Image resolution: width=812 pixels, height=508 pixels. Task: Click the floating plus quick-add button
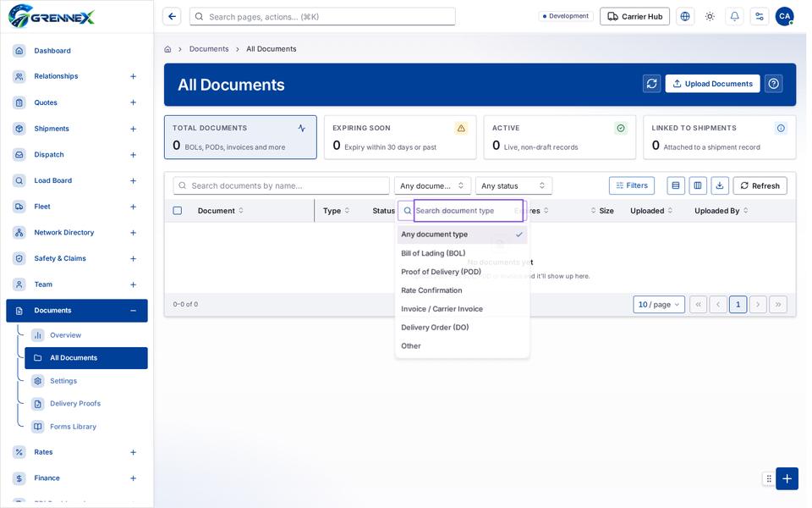787,478
